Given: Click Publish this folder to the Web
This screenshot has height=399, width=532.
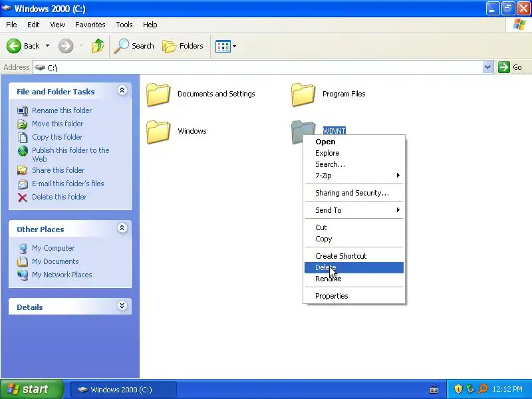Looking at the screenshot, I should [x=70, y=154].
